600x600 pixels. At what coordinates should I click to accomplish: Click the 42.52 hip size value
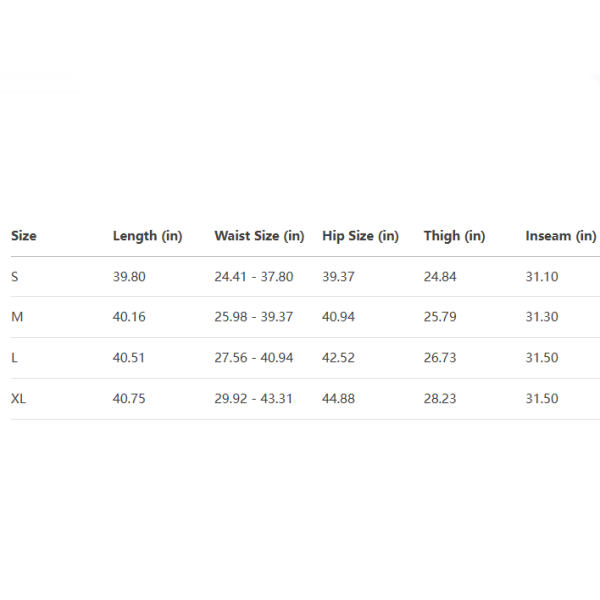click(338, 358)
